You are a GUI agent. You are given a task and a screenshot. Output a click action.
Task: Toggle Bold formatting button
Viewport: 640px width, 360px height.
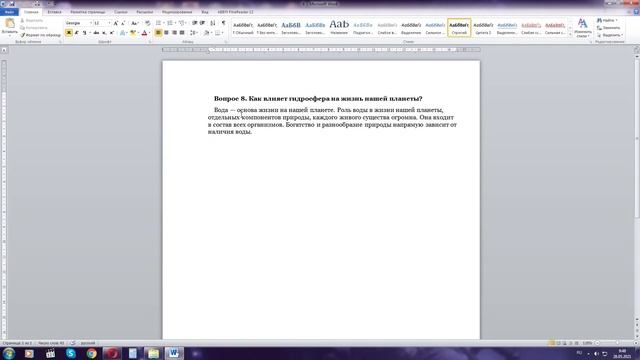click(69, 33)
